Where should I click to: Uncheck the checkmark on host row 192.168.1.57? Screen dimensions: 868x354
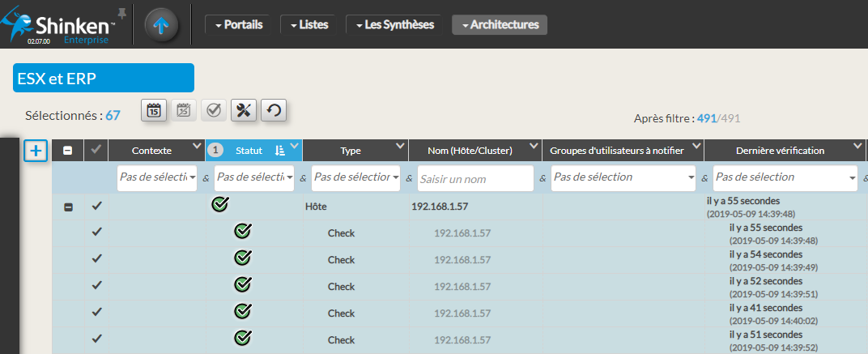[x=96, y=207]
